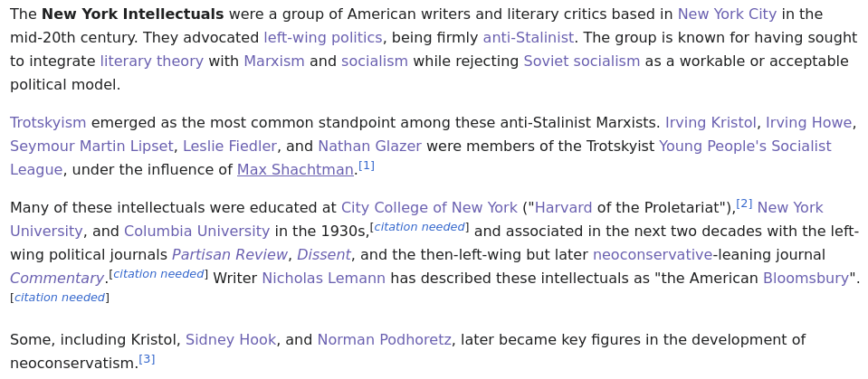The width and height of the screenshot is (868, 379).
Task: Click the Nicholas Lemann link
Action: coord(323,279)
